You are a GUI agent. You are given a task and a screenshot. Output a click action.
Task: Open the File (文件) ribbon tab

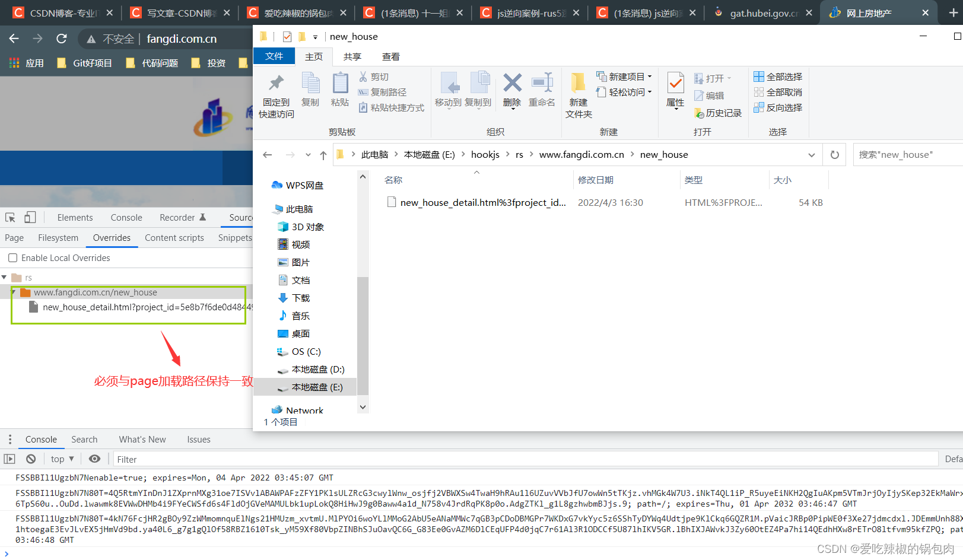pyautogui.click(x=274, y=56)
